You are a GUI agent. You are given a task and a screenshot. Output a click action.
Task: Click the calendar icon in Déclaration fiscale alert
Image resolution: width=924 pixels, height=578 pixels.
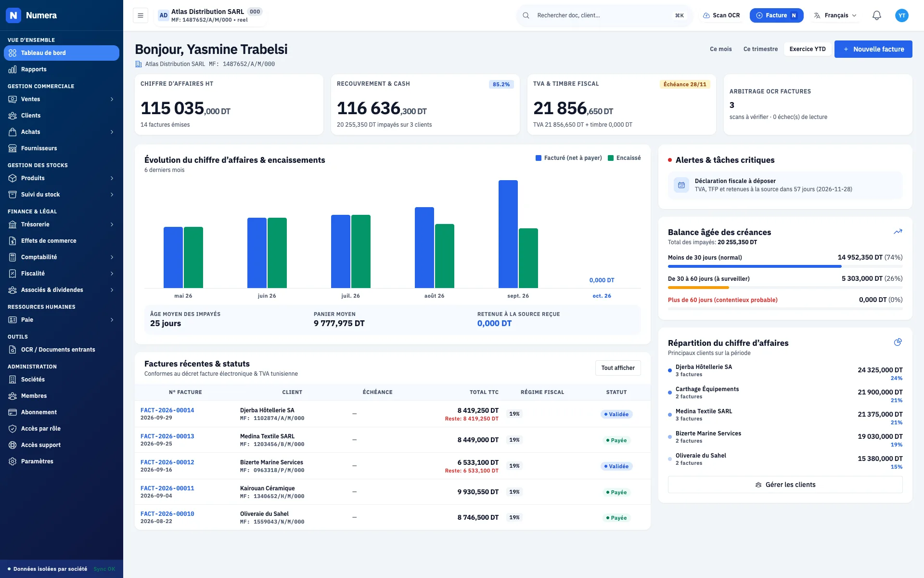pyautogui.click(x=681, y=185)
